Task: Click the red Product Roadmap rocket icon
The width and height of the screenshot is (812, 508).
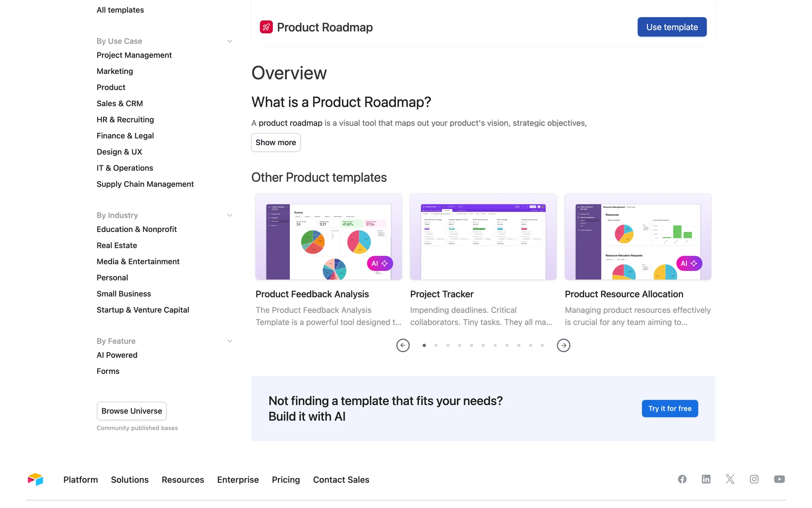Action: tap(266, 27)
